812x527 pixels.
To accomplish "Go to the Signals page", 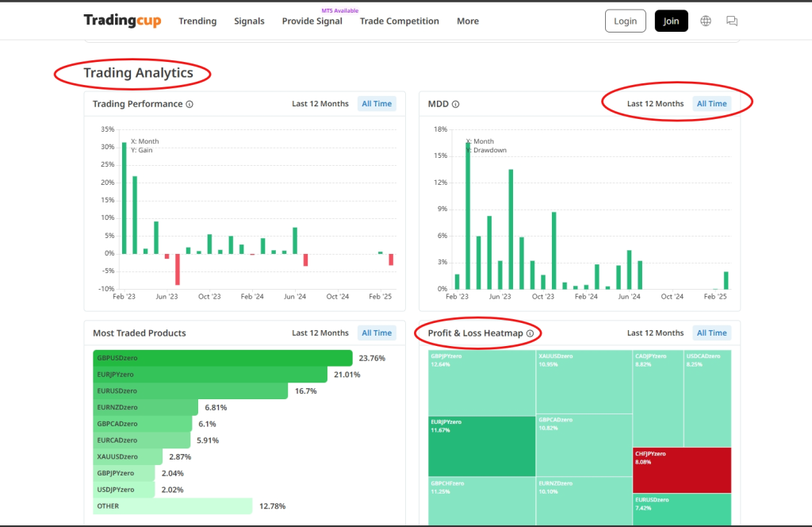I will click(x=249, y=21).
